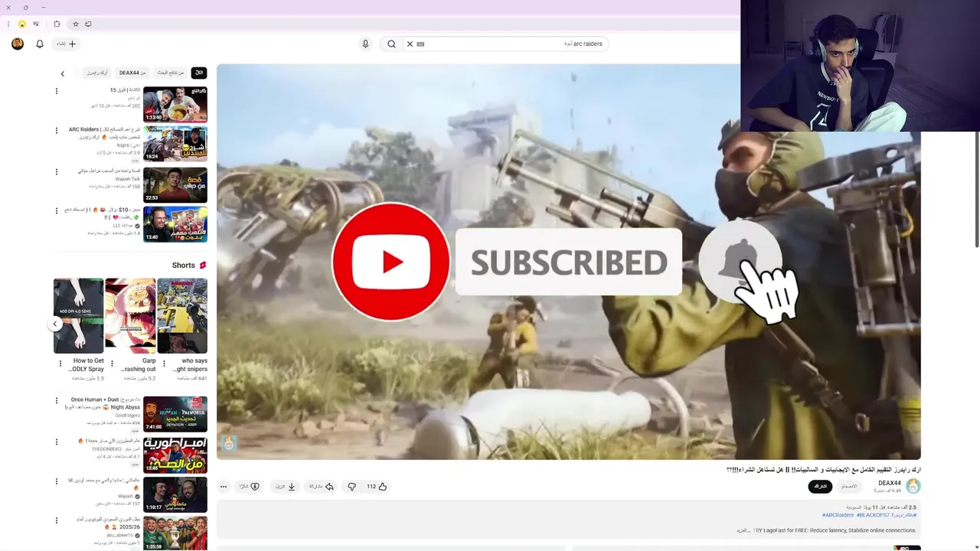The height and width of the screenshot is (551, 980).
Task: Dislike the video with thumbs down
Action: (x=351, y=486)
